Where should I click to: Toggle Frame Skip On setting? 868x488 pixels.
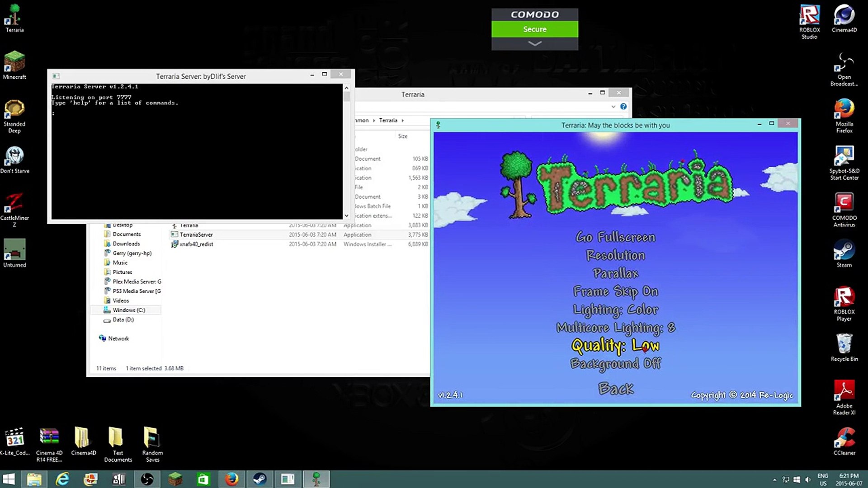[x=615, y=291]
